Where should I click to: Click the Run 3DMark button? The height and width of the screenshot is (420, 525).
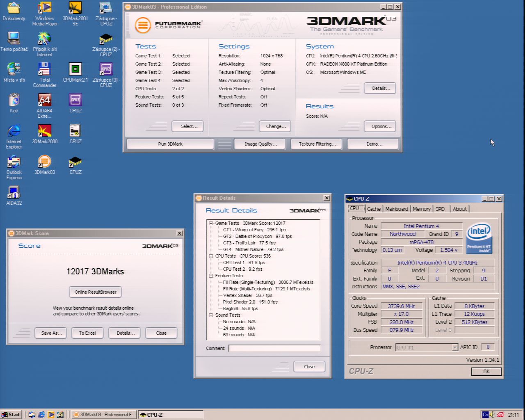[x=170, y=144]
